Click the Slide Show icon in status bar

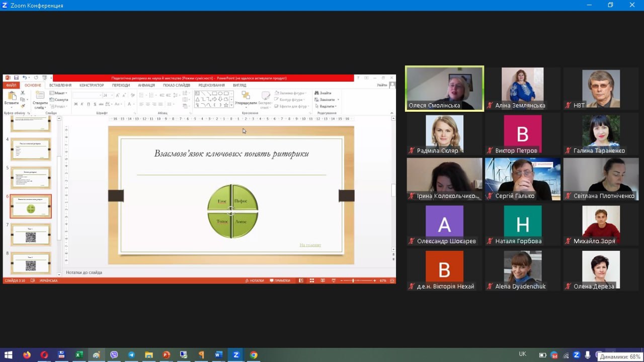(x=334, y=280)
